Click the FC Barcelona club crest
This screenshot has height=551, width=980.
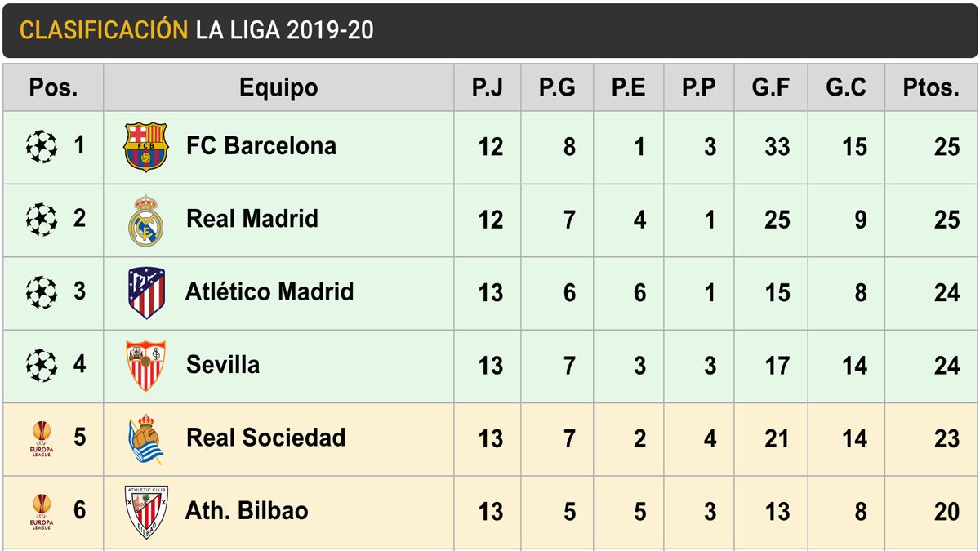(145, 147)
